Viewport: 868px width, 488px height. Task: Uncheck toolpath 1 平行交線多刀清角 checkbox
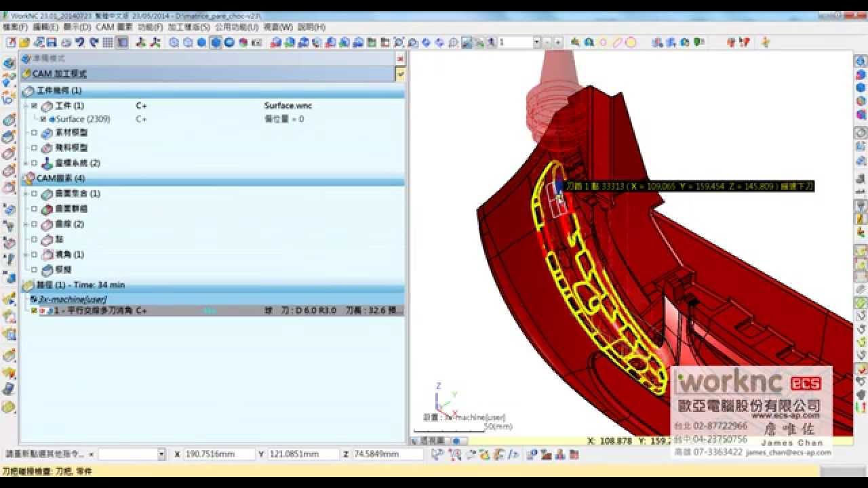click(34, 310)
